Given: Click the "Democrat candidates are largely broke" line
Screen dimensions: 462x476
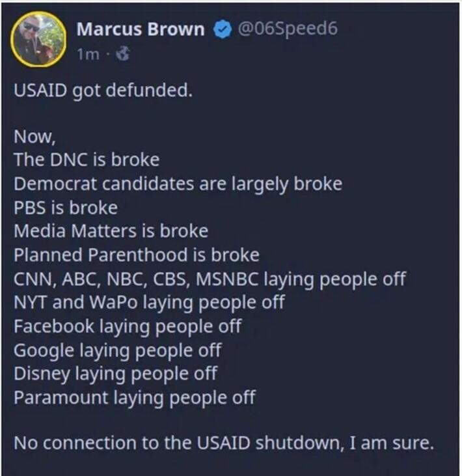Looking at the screenshot, I should (x=178, y=184).
